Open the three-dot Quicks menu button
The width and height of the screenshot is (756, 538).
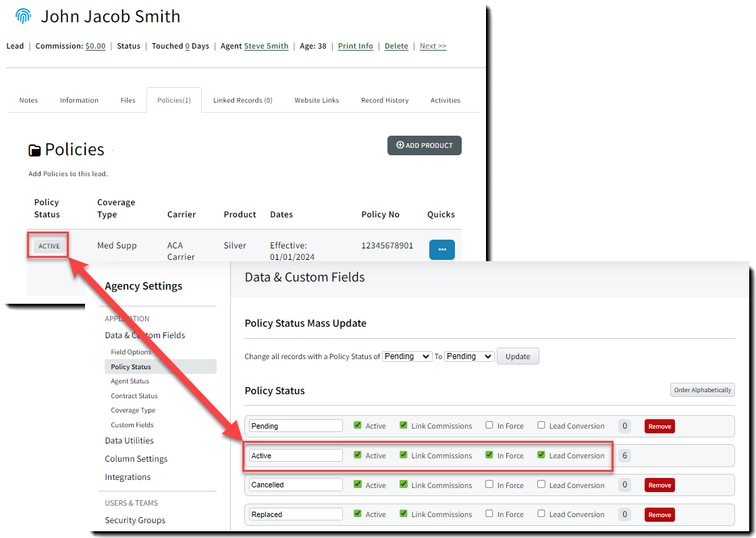coord(441,249)
